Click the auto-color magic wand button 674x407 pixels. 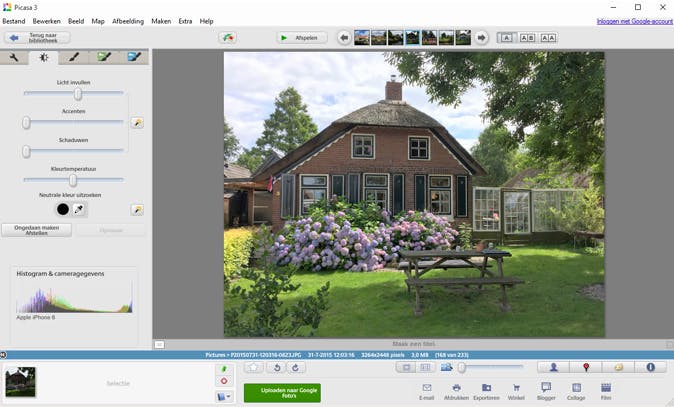pyautogui.click(x=137, y=210)
